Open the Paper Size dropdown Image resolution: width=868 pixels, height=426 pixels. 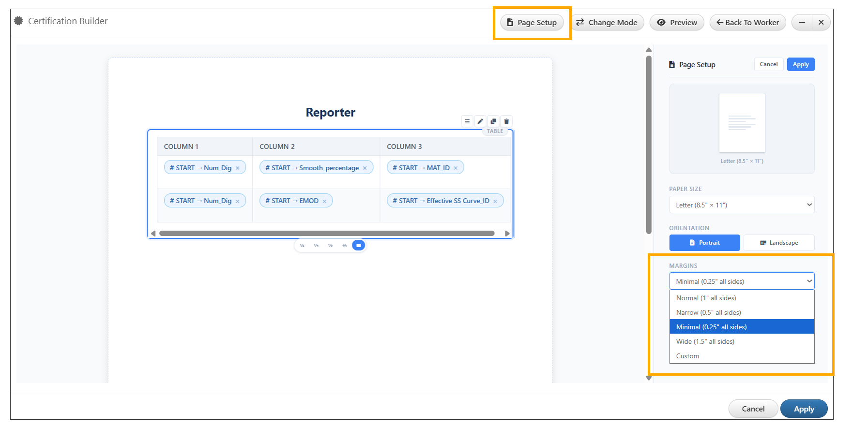click(x=741, y=205)
